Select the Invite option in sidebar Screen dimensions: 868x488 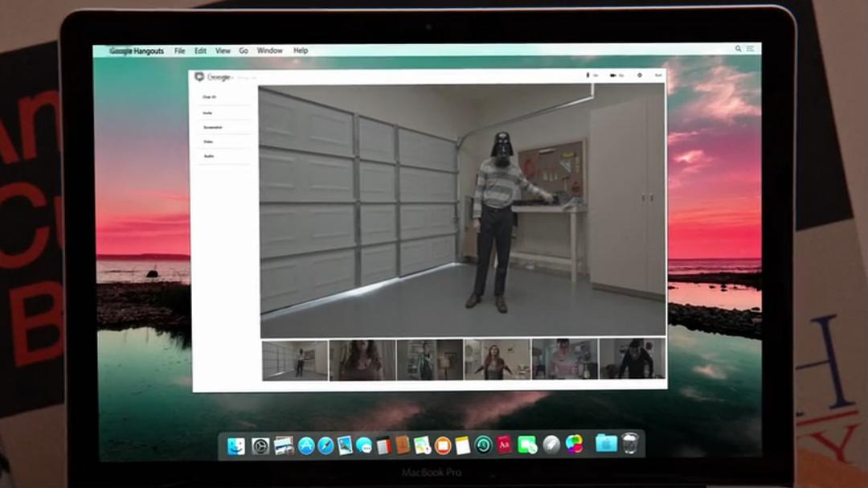pos(208,113)
